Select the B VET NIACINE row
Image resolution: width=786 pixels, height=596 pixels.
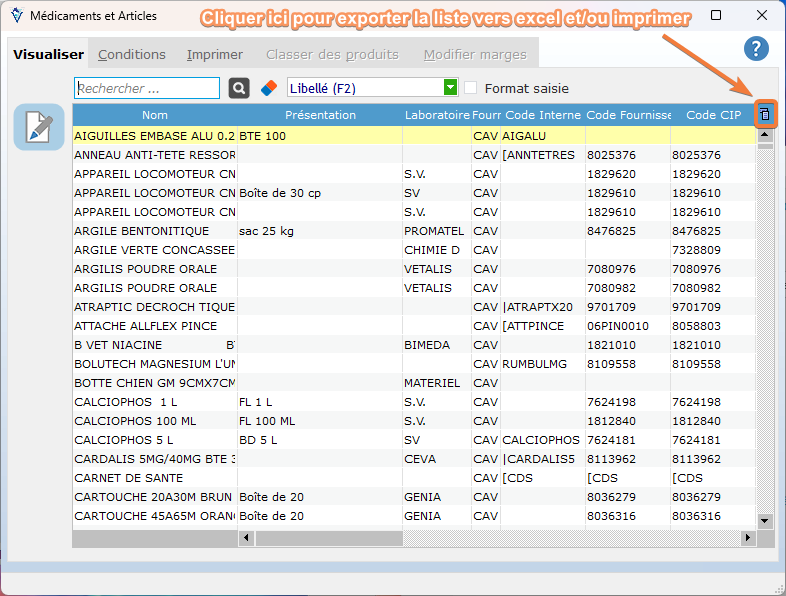pos(414,345)
